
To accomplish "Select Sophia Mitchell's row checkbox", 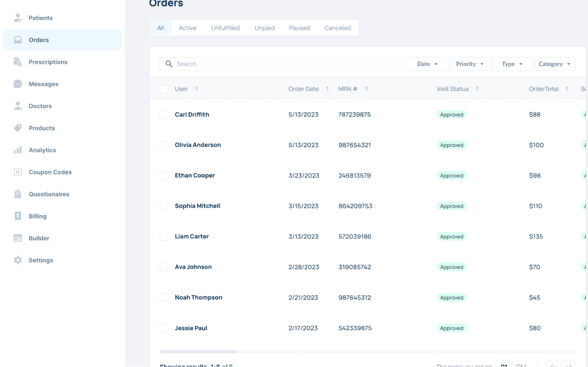I will (x=164, y=206).
